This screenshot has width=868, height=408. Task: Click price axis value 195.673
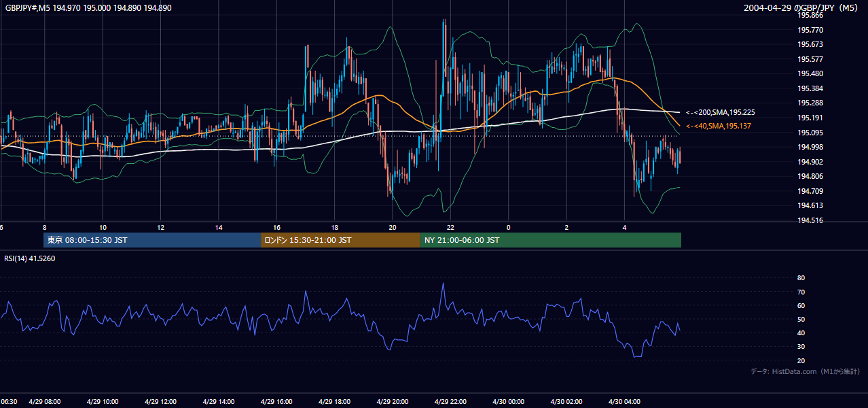pyautogui.click(x=810, y=45)
